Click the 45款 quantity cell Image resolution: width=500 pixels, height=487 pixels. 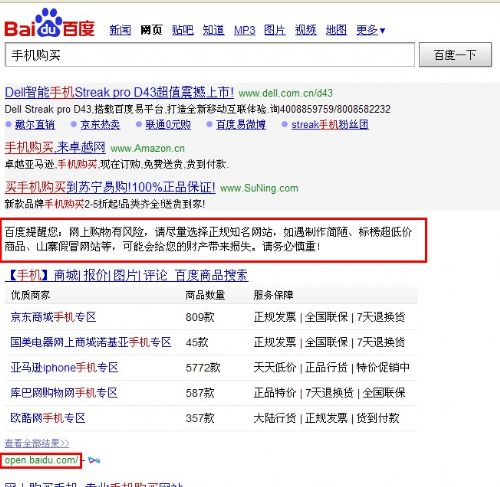[197, 342]
